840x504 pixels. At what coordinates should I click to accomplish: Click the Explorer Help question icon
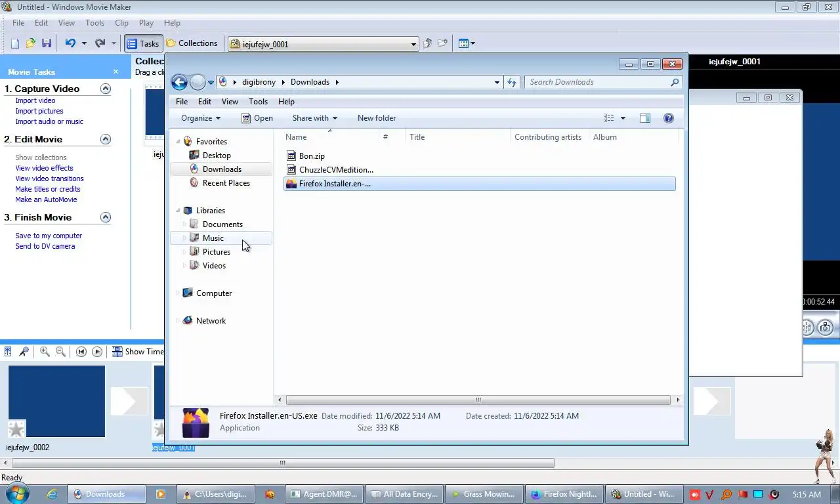click(669, 118)
